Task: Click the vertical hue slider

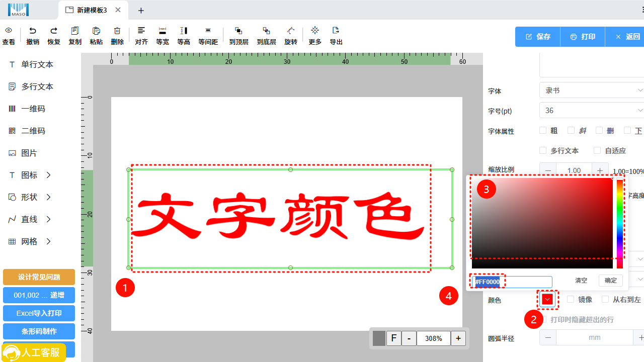Action: (x=620, y=223)
